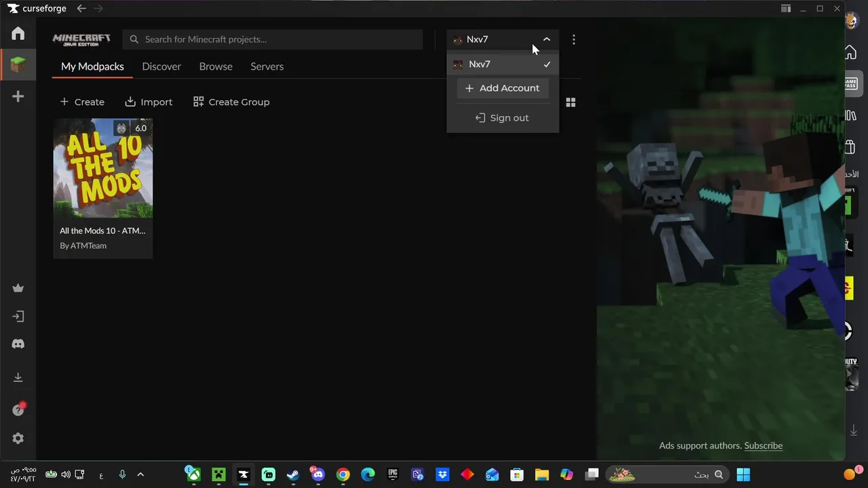Open Minecraft creeper icon in taskbar
Image resolution: width=868 pixels, height=488 pixels.
tap(218, 474)
